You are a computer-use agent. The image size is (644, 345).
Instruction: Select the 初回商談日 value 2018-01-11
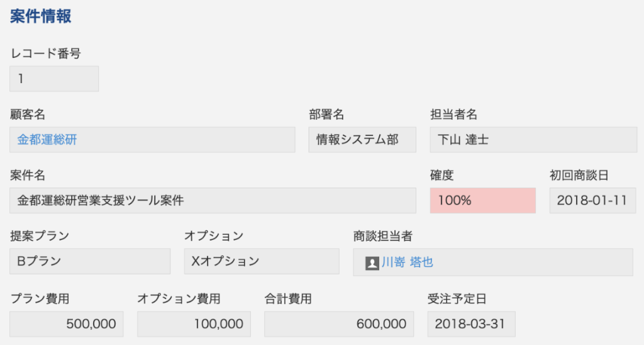pyautogui.click(x=592, y=201)
